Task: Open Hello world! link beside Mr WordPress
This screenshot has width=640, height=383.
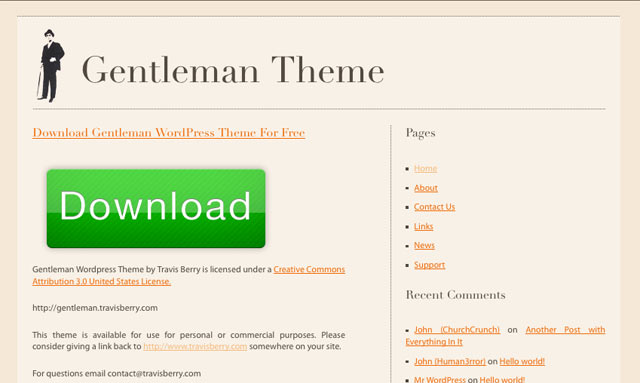Action: click(x=502, y=379)
